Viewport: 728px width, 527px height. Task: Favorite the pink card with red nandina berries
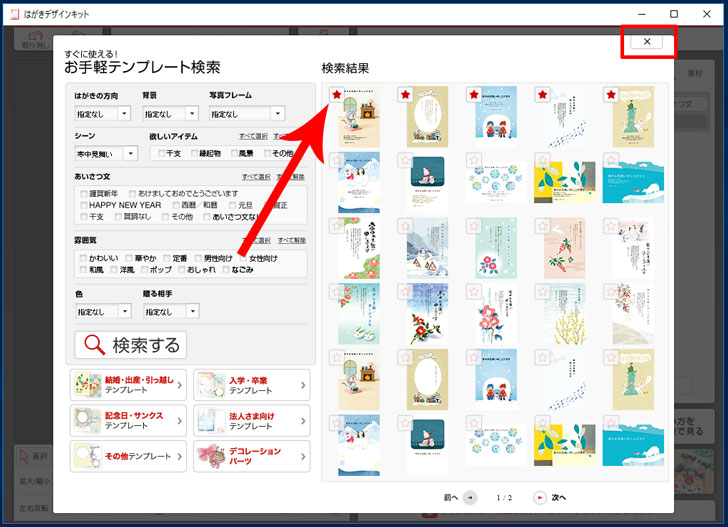coord(542,226)
